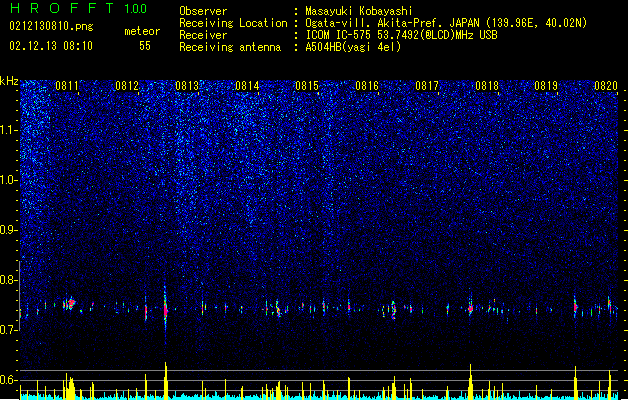
Task: Click the 0811 time marker
Action: click(67, 86)
